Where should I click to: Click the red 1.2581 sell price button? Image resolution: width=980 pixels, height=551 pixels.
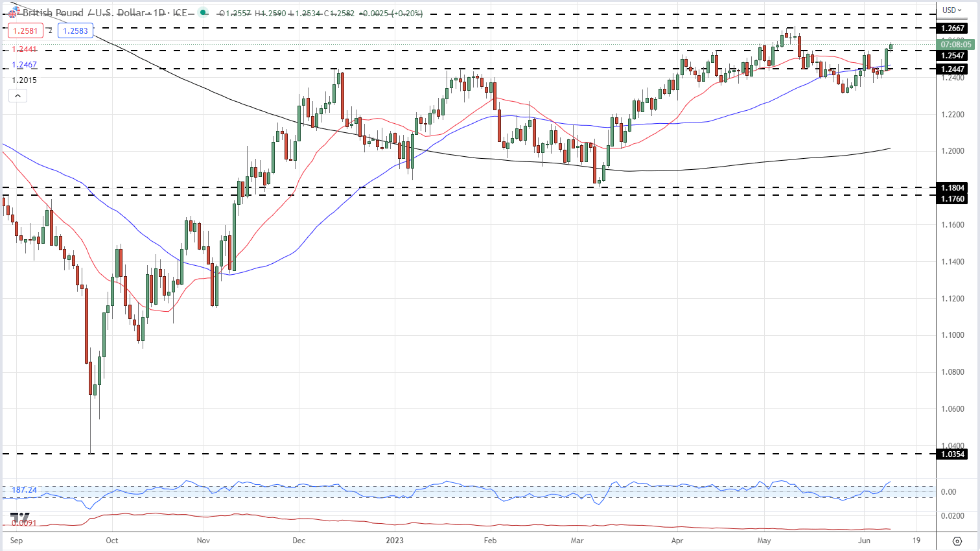coord(25,30)
